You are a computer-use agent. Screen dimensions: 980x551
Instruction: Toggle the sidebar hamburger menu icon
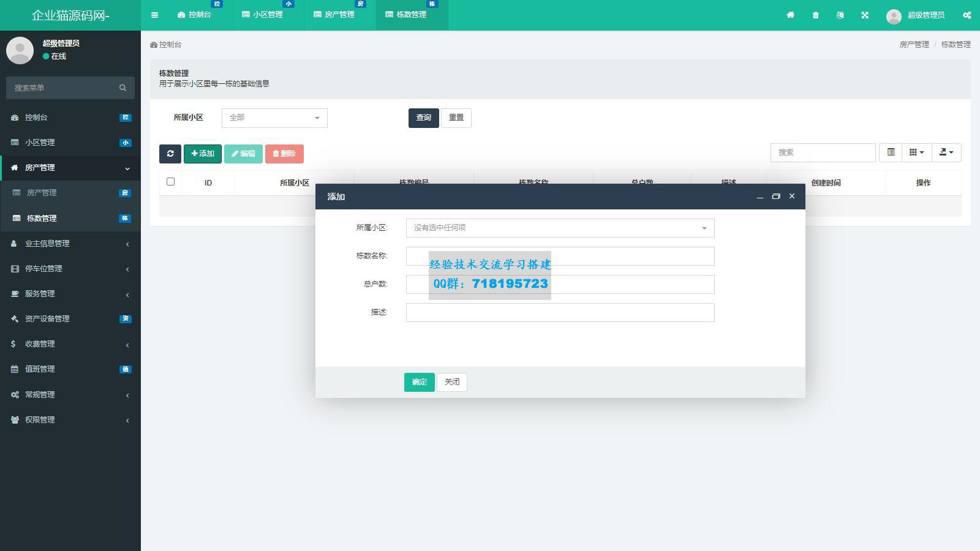coord(154,15)
